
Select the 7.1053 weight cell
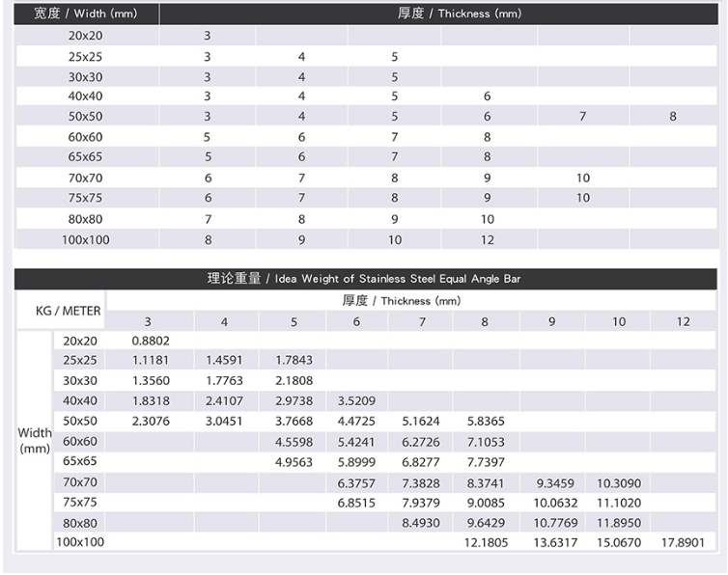click(x=486, y=442)
